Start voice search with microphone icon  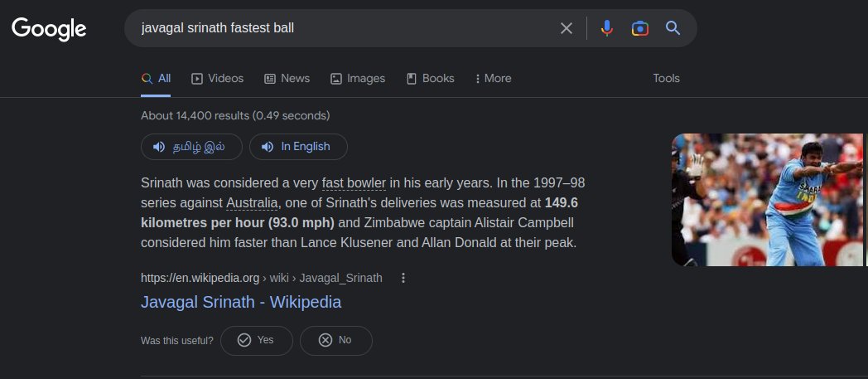click(607, 28)
